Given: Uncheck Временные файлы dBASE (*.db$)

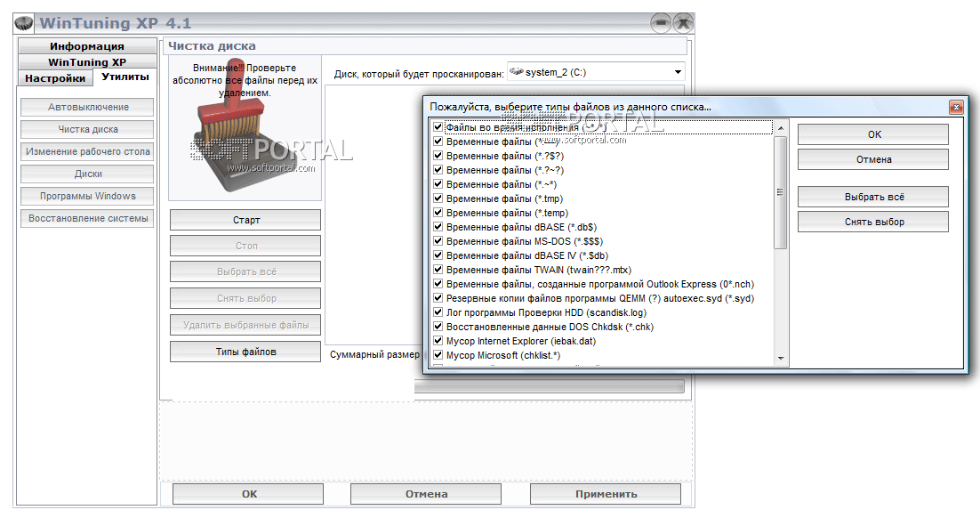Looking at the screenshot, I should [438, 227].
